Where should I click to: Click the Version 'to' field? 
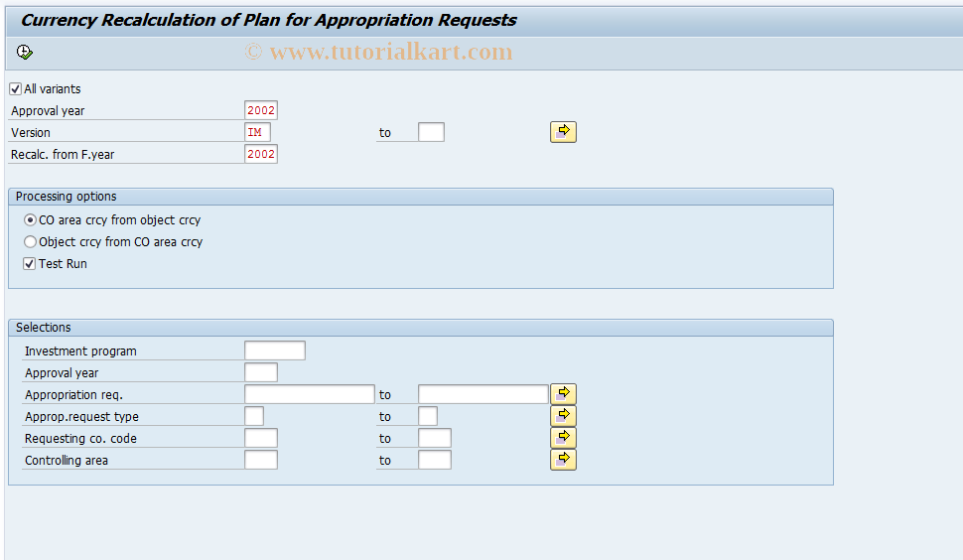[x=431, y=132]
